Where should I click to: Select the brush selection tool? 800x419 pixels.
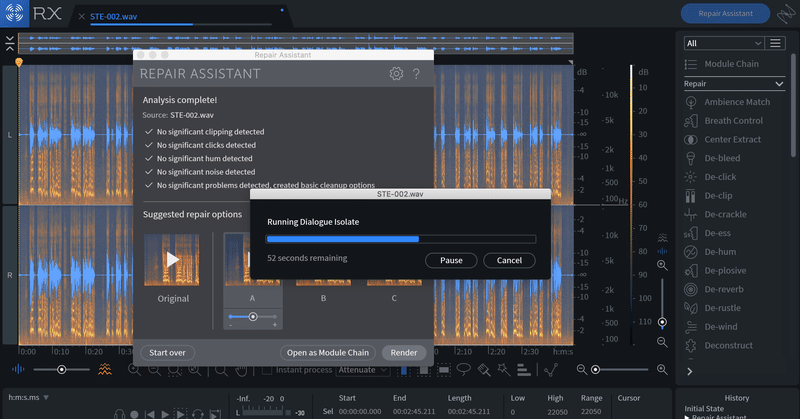[484, 369]
